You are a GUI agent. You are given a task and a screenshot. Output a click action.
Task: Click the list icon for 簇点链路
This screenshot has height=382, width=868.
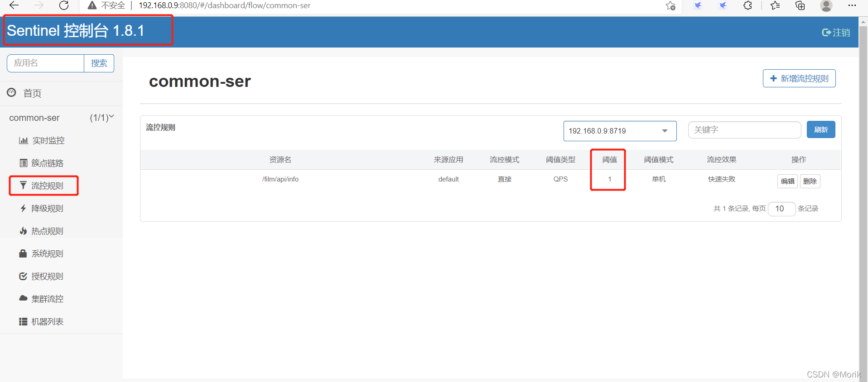point(24,163)
